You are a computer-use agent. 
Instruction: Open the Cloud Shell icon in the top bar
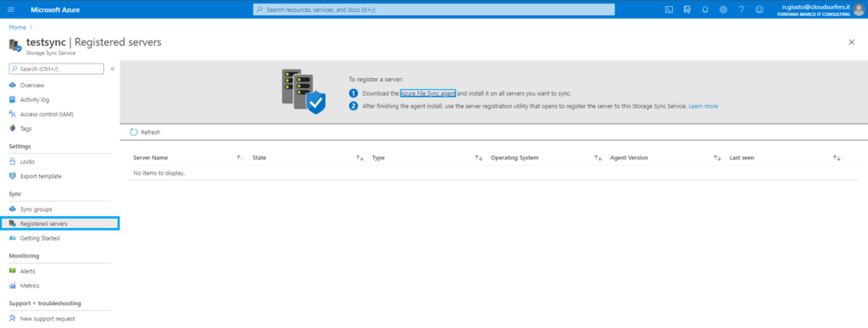point(669,9)
